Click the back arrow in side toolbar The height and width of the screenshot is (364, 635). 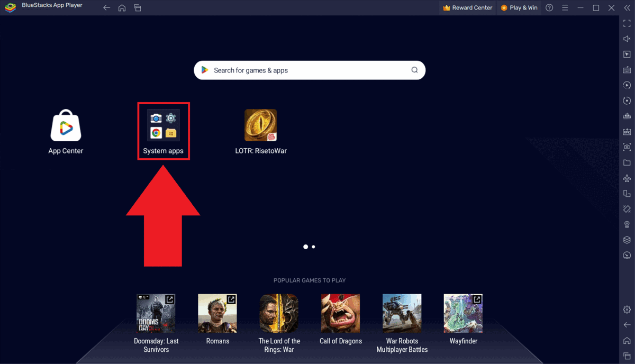pyautogui.click(x=627, y=325)
